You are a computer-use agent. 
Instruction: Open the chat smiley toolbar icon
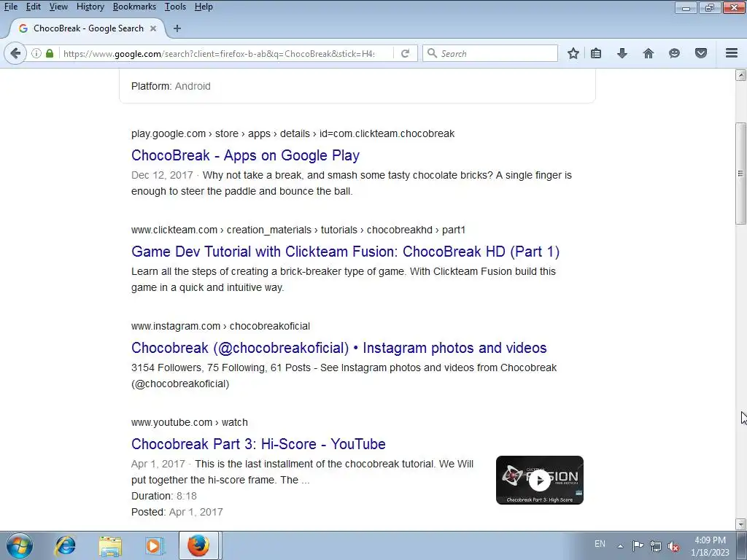coord(674,53)
